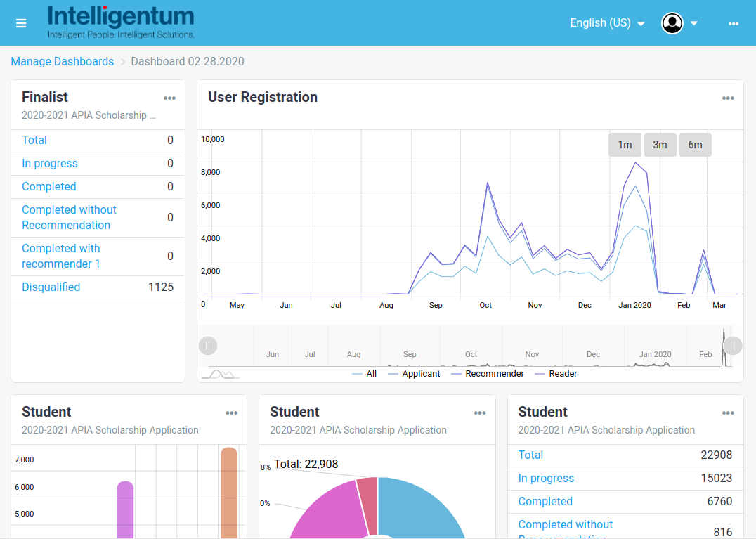756x539 pixels.
Task: Click the right range slider handle
Action: coord(732,346)
